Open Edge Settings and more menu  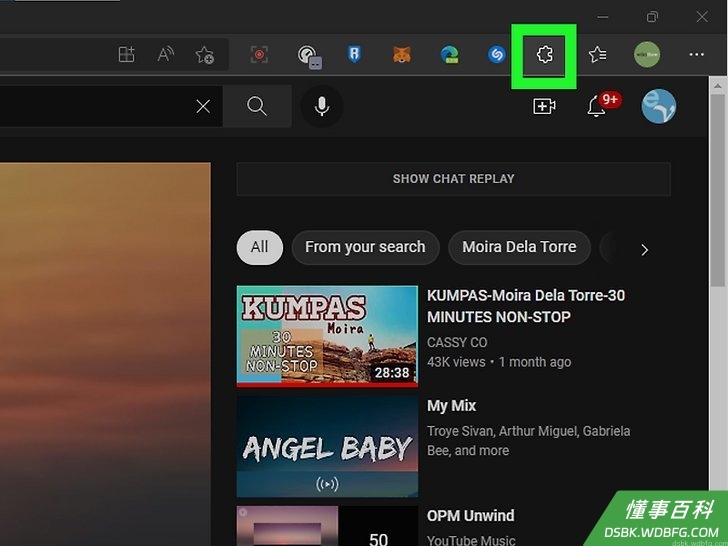click(x=696, y=55)
